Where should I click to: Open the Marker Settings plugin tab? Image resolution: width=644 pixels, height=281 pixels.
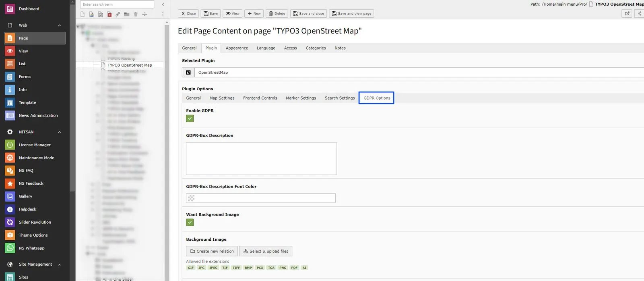(301, 98)
